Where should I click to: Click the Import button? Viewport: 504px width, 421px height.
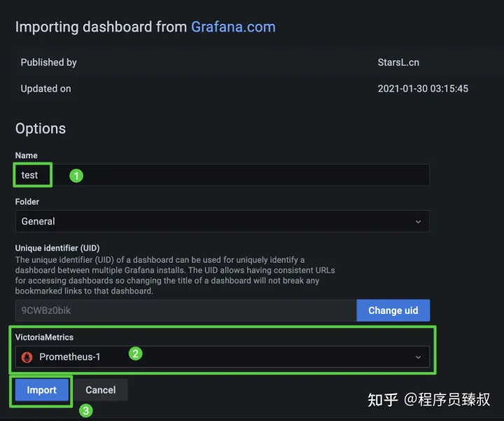(42, 389)
